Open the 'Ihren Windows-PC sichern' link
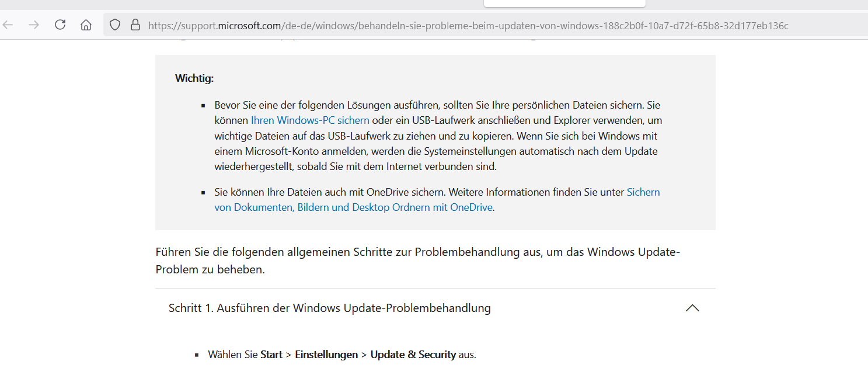Image resolution: width=868 pixels, height=375 pixels. (310, 120)
